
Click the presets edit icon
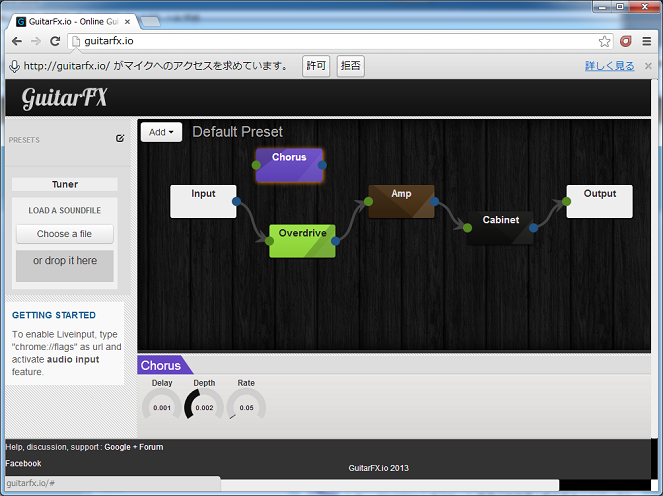(120, 138)
